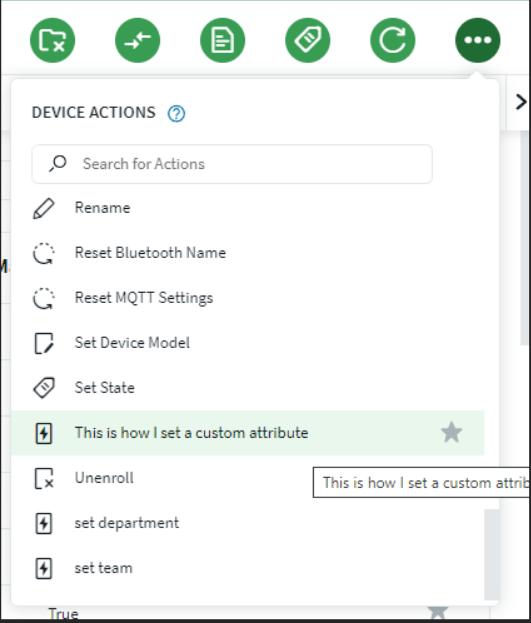Click the reset icon beside Reset MQTT Settings
531x623 pixels.
tap(44, 298)
